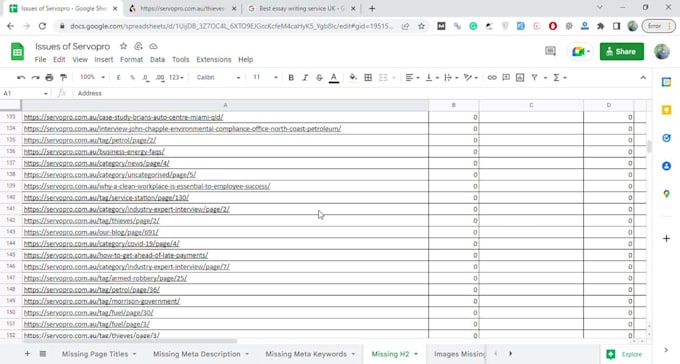Open the Calibri font dropdown

pos(218,78)
